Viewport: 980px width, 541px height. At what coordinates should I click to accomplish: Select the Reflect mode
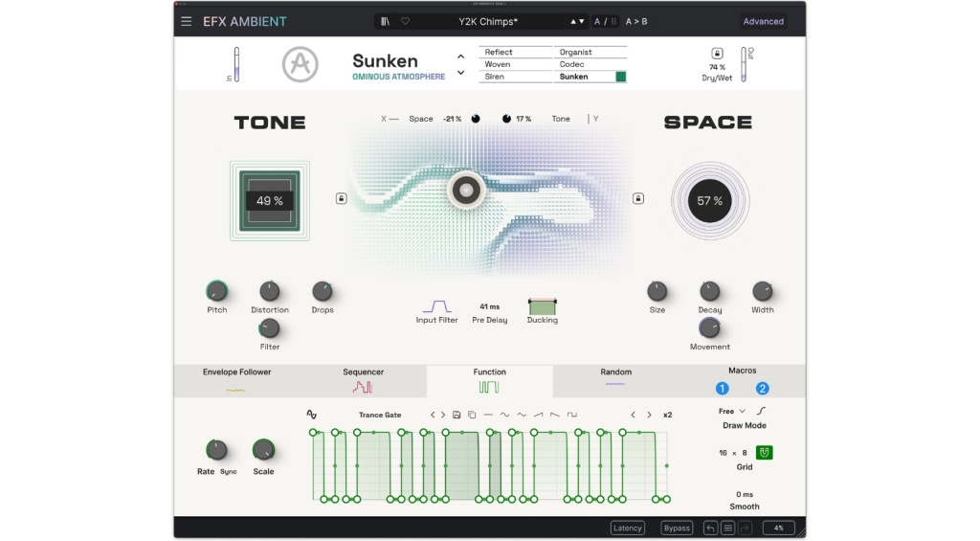pyautogui.click(x=516, y=52)
